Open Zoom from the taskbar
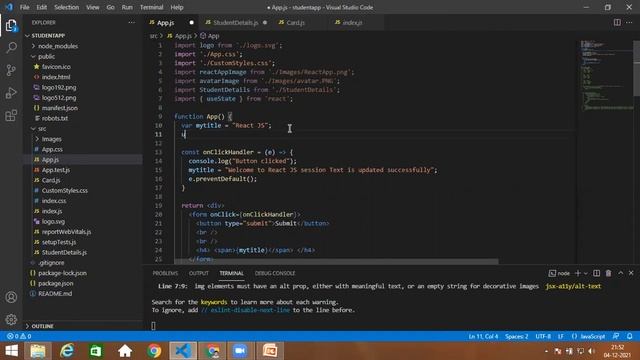Image resolution: width=640 pixels, height=360 pixels. (x=240, y=351)
